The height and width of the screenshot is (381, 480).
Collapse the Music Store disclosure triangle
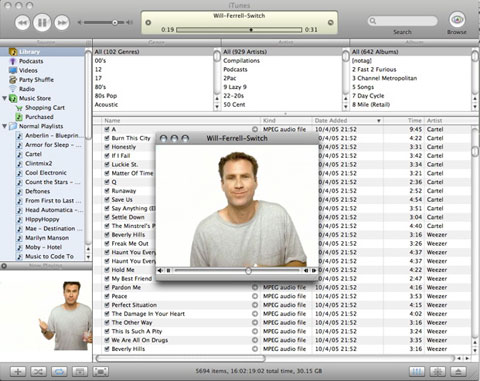click(x=4, y=98)
